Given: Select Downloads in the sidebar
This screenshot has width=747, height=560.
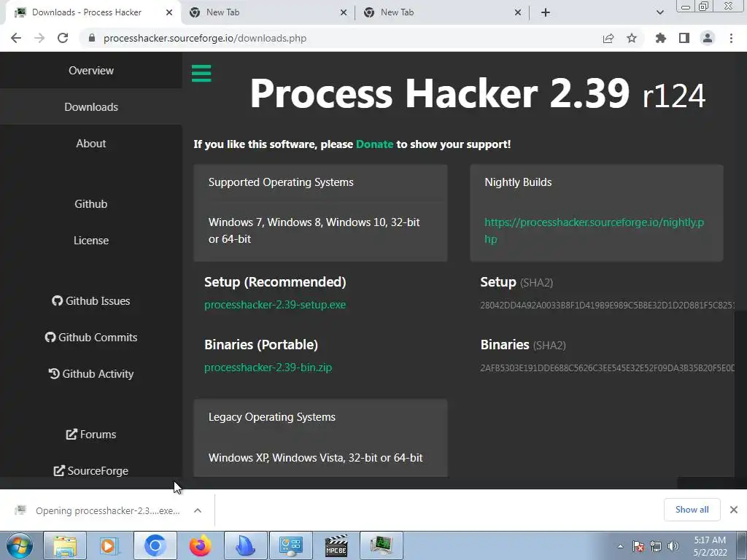Looking at the screenshot, I should (91, 106).
